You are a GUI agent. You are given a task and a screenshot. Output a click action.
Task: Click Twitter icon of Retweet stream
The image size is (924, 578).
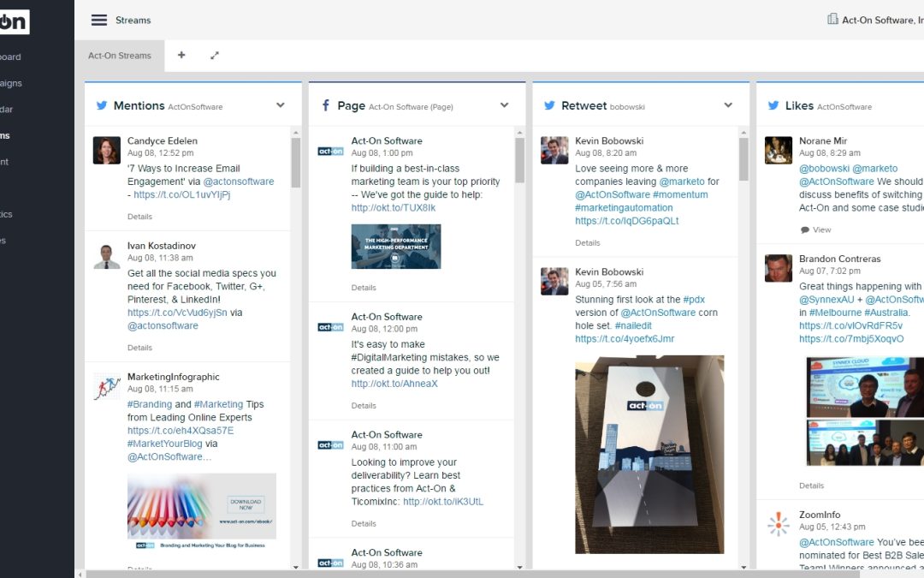pos(550,105)
